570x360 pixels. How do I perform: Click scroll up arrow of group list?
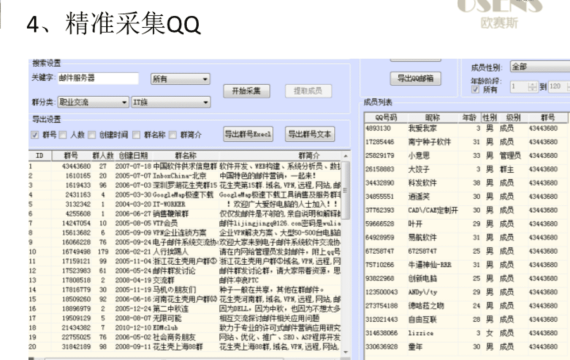point(346,156)
